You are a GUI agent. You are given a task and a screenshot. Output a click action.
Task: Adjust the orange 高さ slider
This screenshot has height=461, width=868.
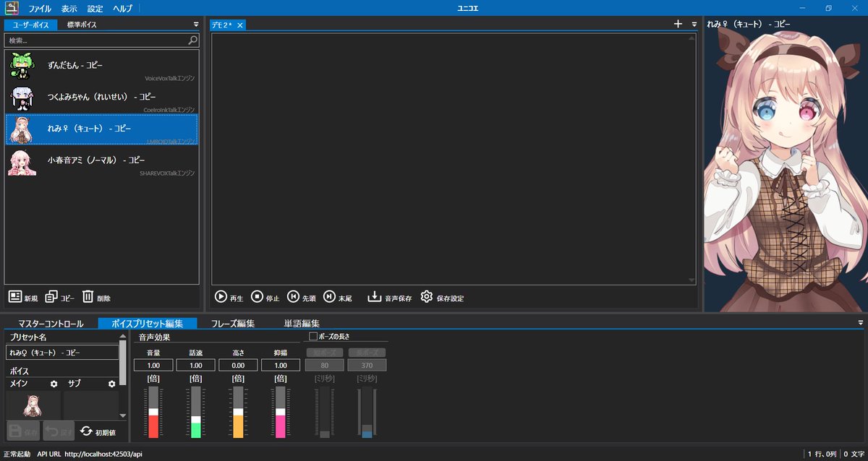[x=238, y=412]
